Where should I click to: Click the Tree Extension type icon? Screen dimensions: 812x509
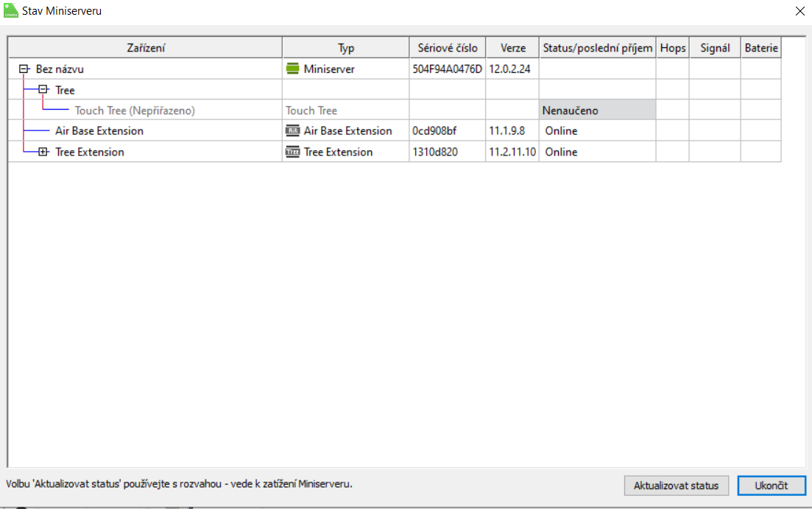pos(293,152)
